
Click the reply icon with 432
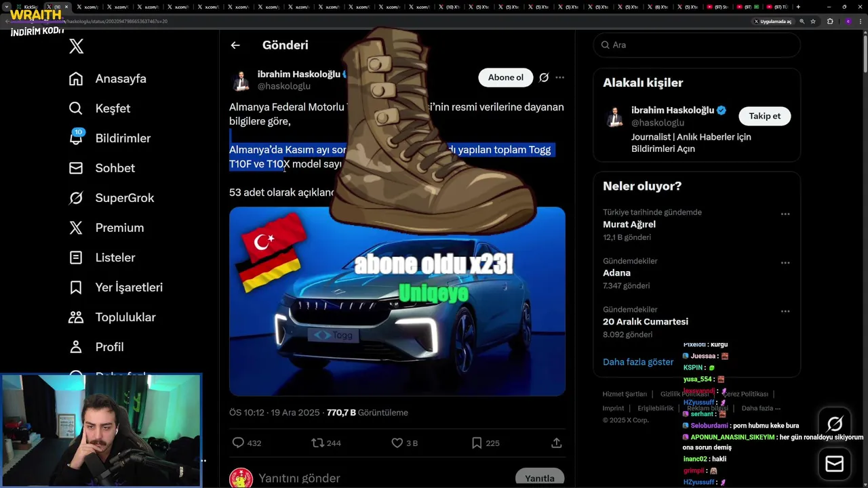pos(238,443)
